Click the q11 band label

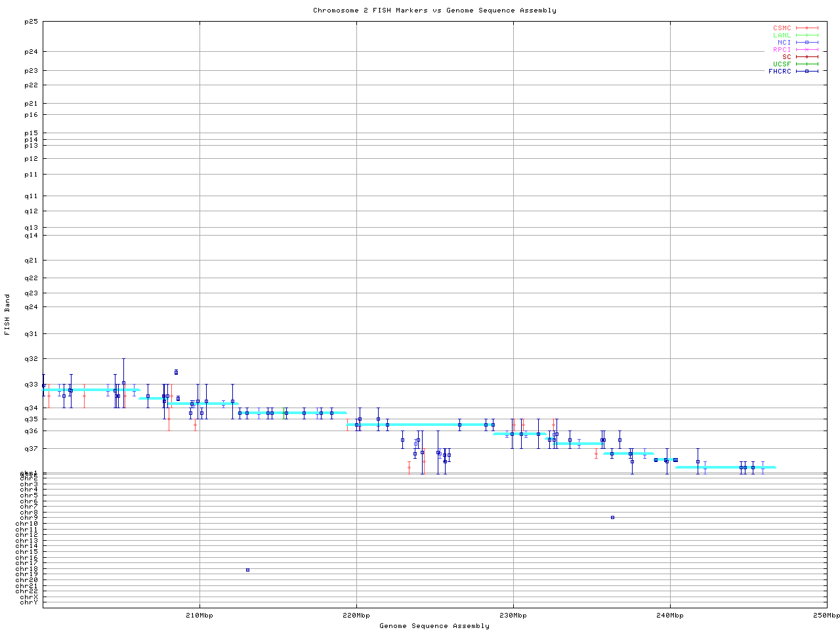coord(31,196)
